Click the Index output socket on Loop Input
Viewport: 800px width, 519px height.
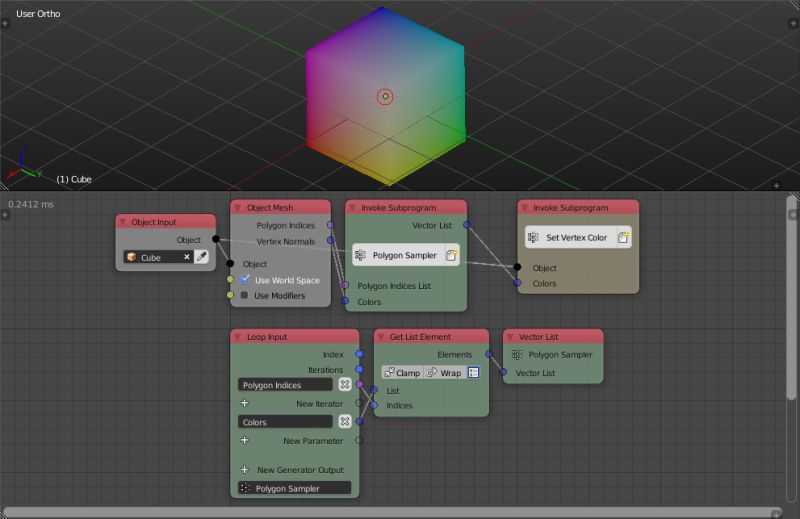[359, 354]
